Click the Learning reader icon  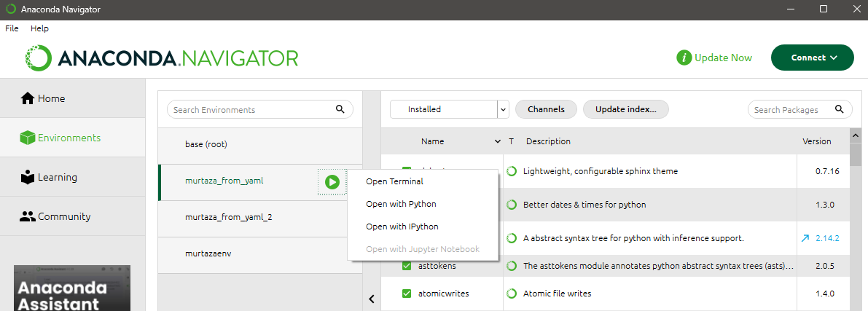(28, 177)
